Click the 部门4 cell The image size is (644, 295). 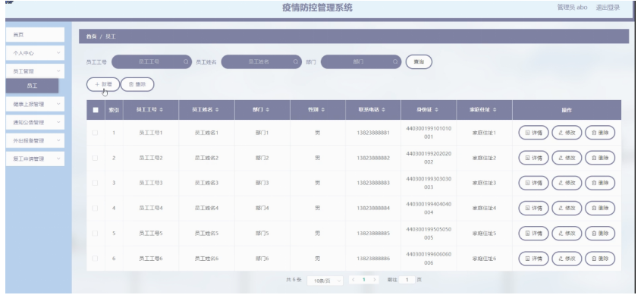(x=262, y=209)
